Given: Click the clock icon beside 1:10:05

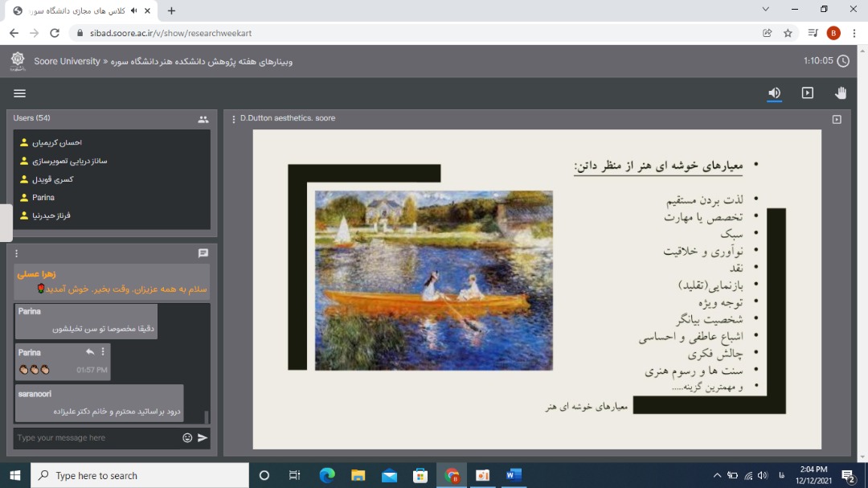Looking at the screenshot, I should point(843,61).
